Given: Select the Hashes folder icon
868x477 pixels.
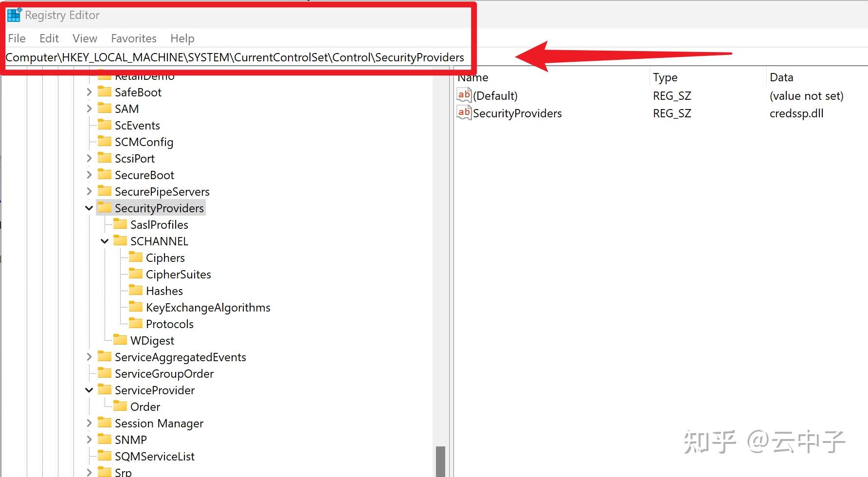Looking at the screenshot, I should tap(136, 290).
